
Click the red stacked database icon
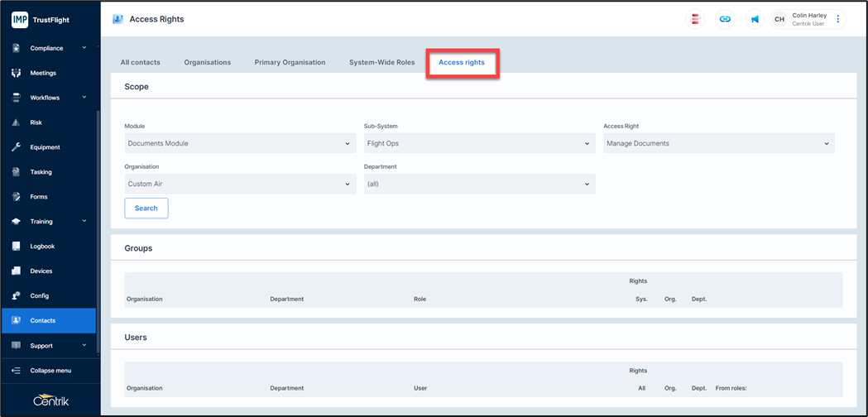tap(696, 19)
